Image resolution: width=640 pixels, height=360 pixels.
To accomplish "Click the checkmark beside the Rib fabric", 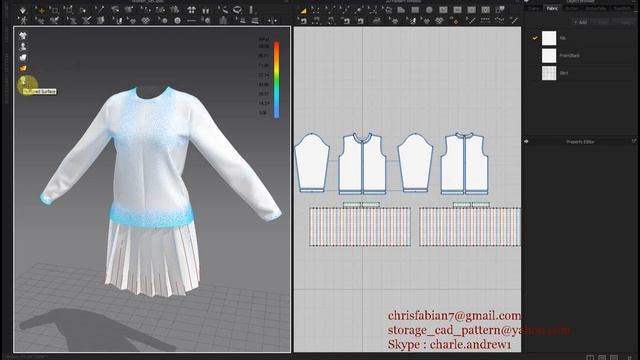I will coord(534,38).
